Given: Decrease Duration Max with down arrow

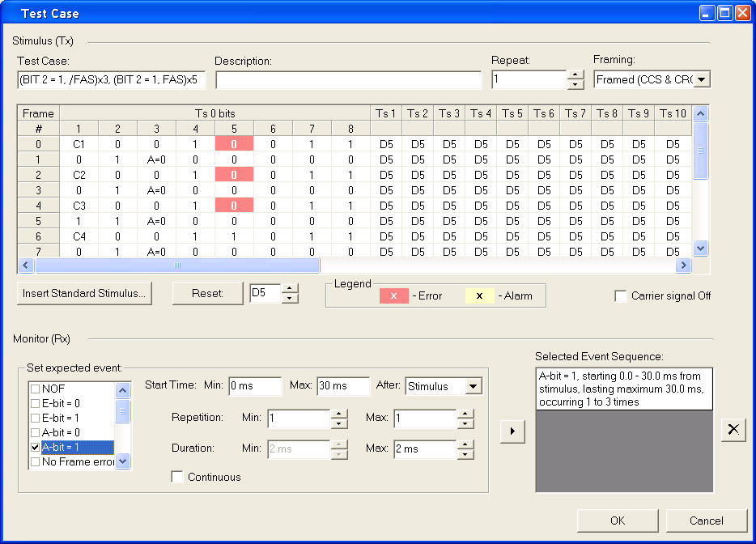Looking at the screenshot, I should (465, 454).
